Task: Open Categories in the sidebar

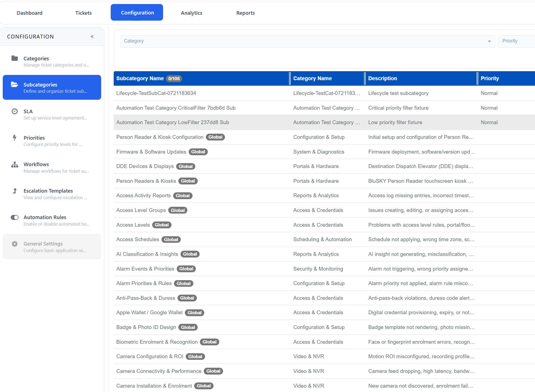Action: [x=52, y=61]
